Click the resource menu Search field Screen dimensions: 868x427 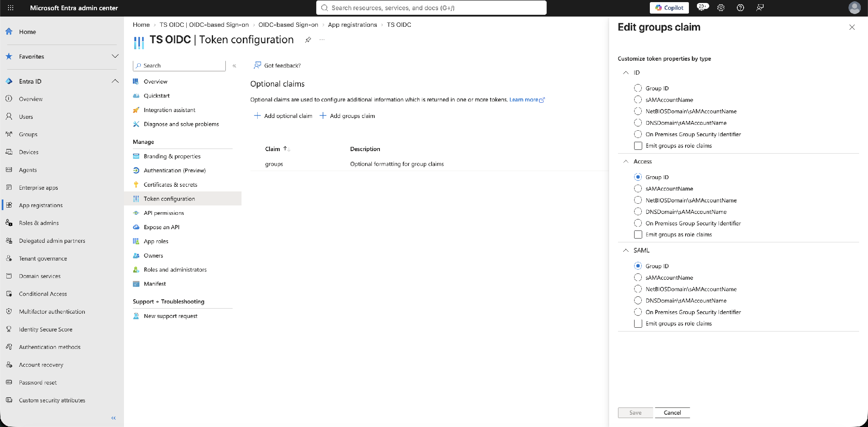pos(179,65)
